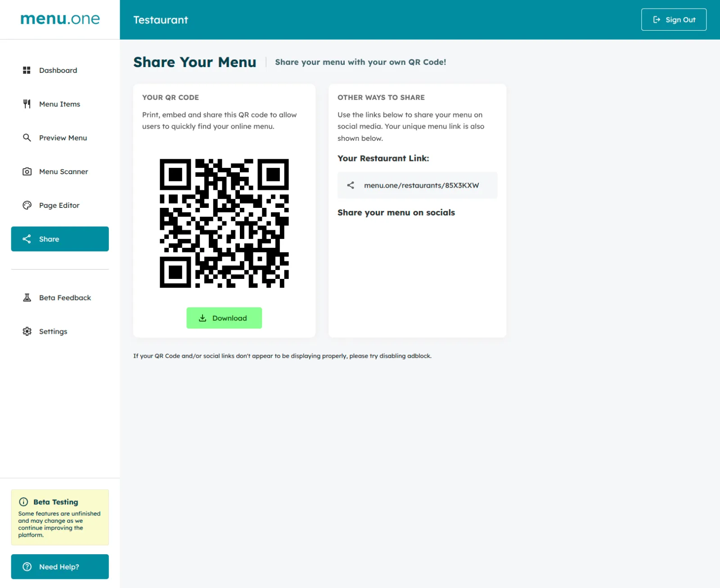Click the Menu Scanner camera icon
720x588 pixels.
coord(27,171)
